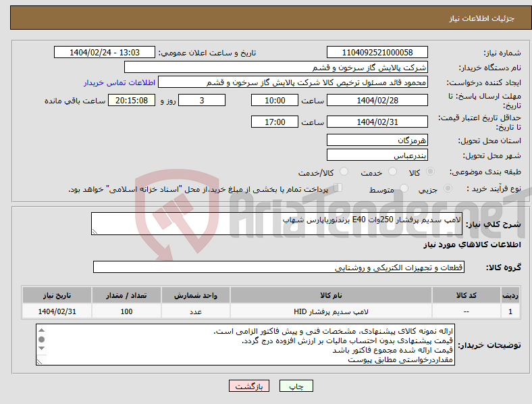The width and height of the screenshot is (532, 404).
Task: Click the remaining time field 20:15:08
Action: [132, 100]
